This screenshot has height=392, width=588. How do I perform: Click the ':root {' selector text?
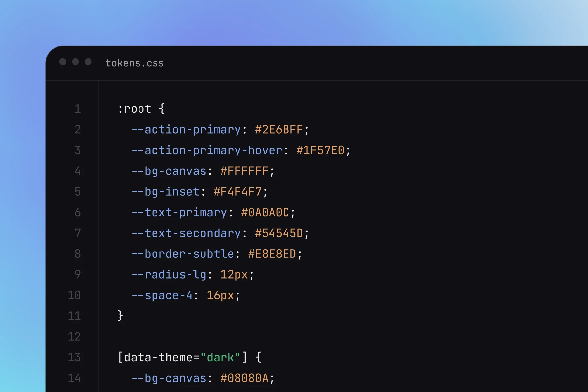coord(141,109)
